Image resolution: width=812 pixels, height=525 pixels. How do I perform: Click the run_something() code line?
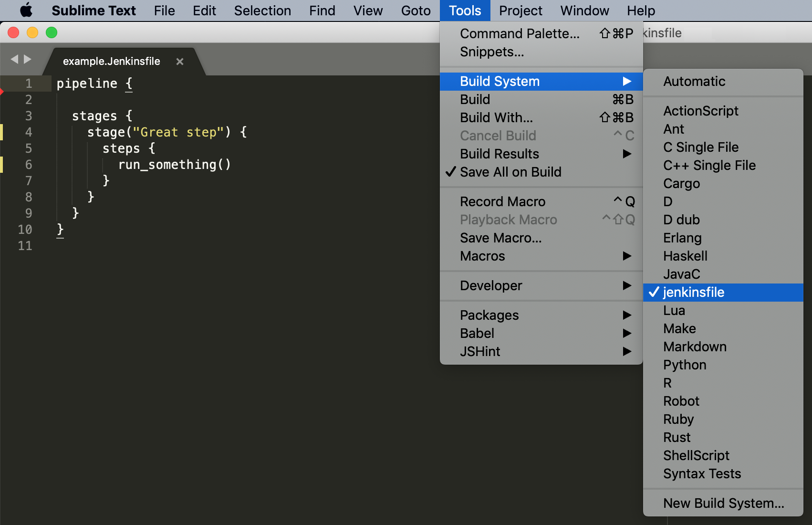click(x=175, y=165)
